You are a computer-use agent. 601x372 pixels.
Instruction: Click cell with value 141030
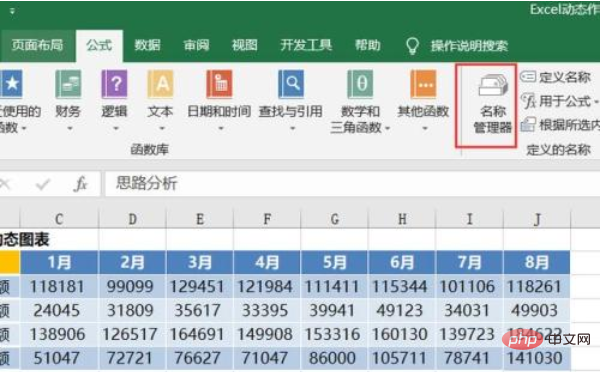tap(537, 358)
